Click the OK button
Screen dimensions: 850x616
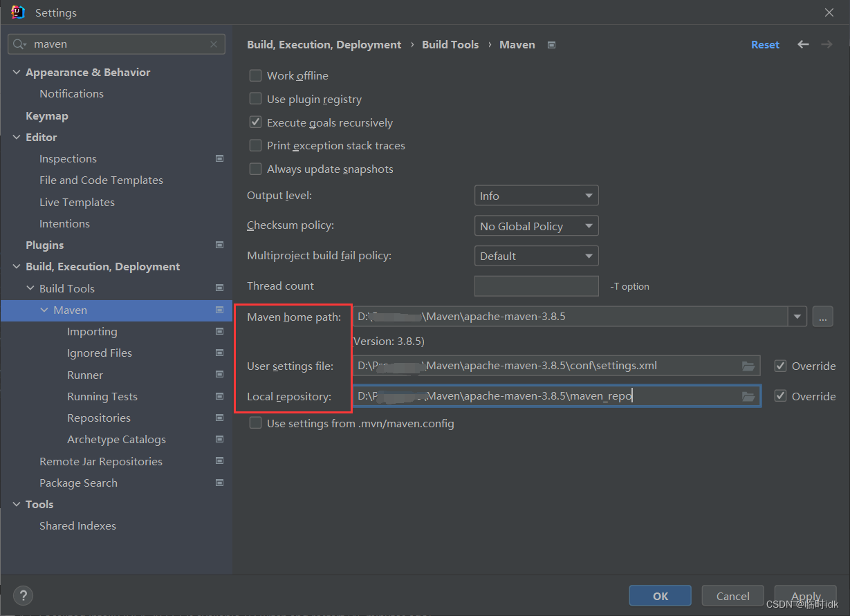click(x=660, y=595)
